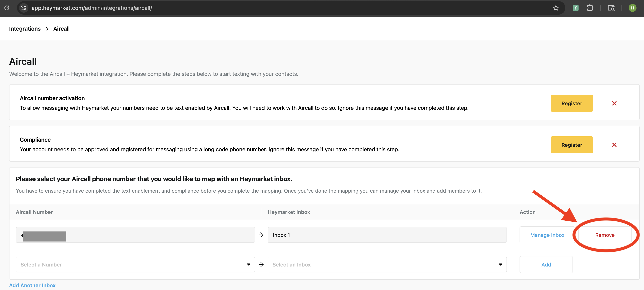Open the Select a Number dropdown
This screenshot has width=644, height=290.
point(248,264)
